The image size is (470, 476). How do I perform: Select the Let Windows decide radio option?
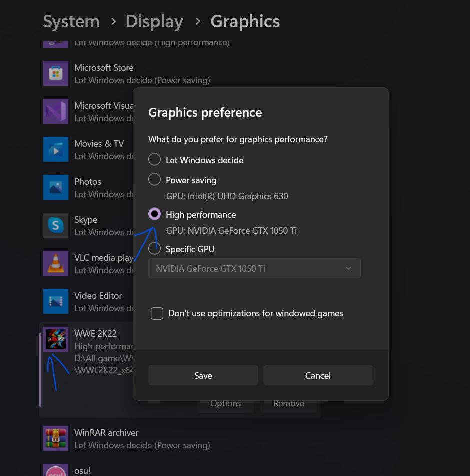pyautogui.click(x=154, y=160)
